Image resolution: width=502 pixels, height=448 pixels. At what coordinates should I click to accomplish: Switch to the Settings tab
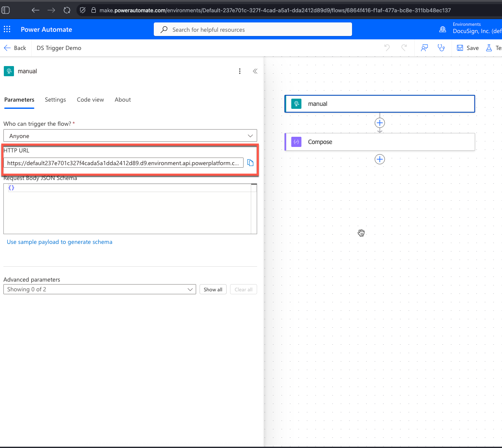coord(55,100)
